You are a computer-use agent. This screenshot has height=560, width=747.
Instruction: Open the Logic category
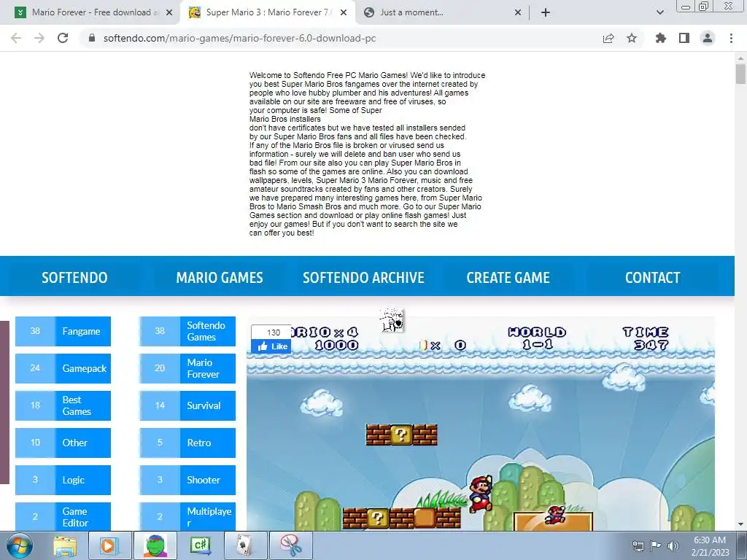point(63,480)
